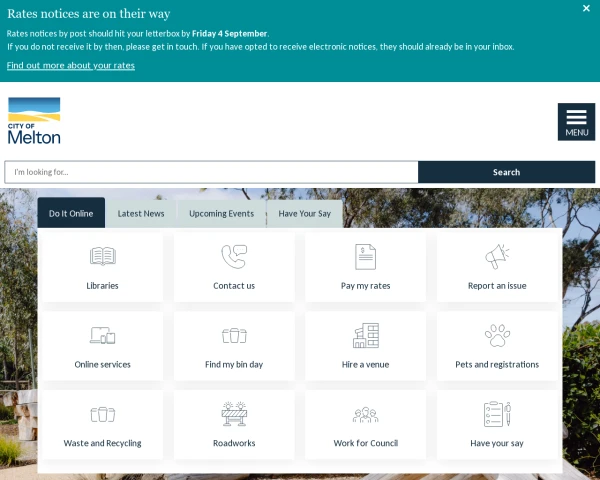This screenshot has height=480, width=600.
Task: Switch to the Upcoming Events tab
Action: coord(222,214)
